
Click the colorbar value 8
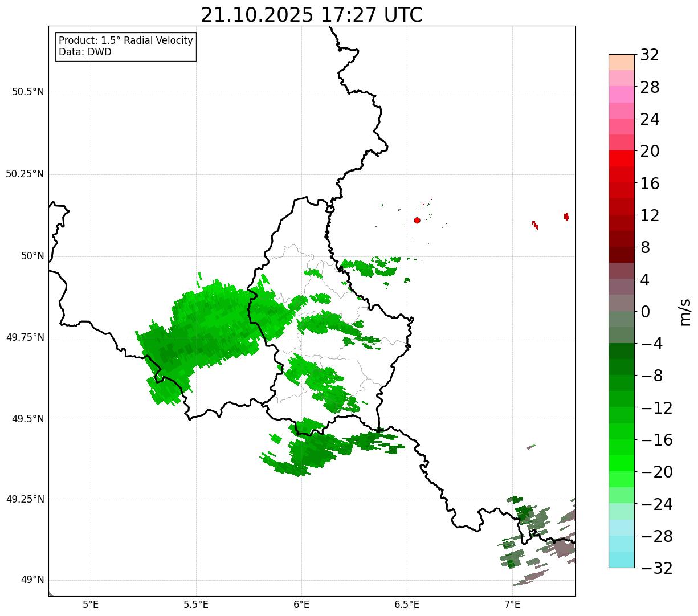click(645, 247)
